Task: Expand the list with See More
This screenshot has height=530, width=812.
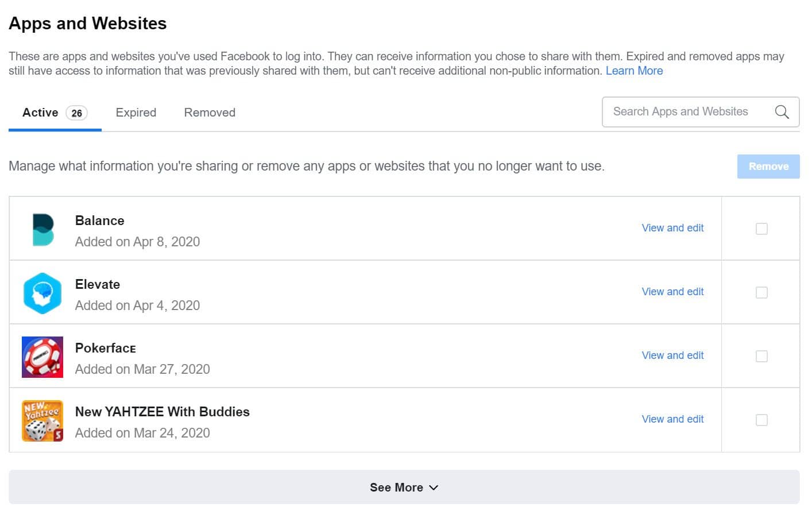Action: coord(404,488)
